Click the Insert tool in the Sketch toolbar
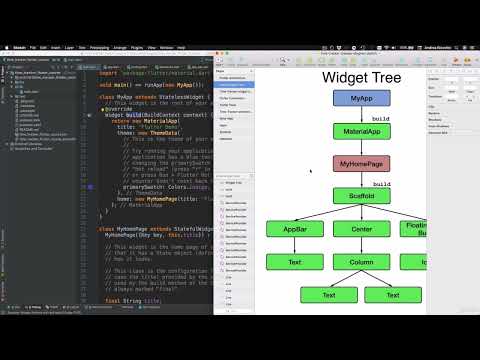Image resolution: width=480 pixels, height=360 pixels. pyautogui.click(x=219, y=61)
